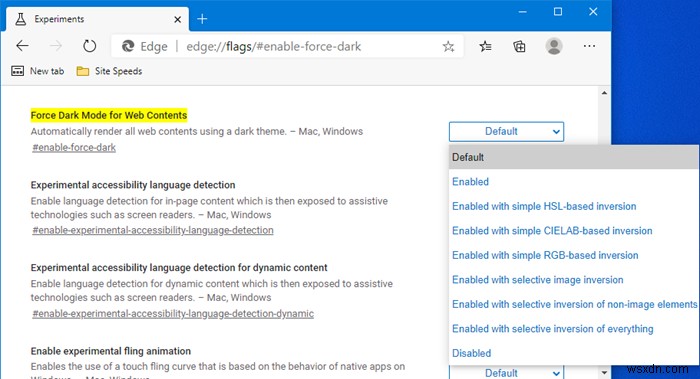Click Enable experimental fling animation heading
This screenshot has width=700, height=379.
coord(111,351)
